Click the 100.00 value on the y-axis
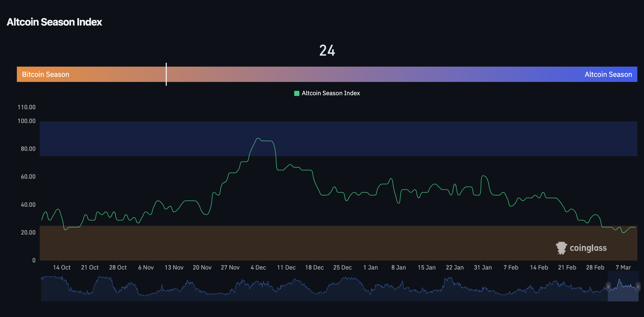The image size is (644, 317). (27, 121)
